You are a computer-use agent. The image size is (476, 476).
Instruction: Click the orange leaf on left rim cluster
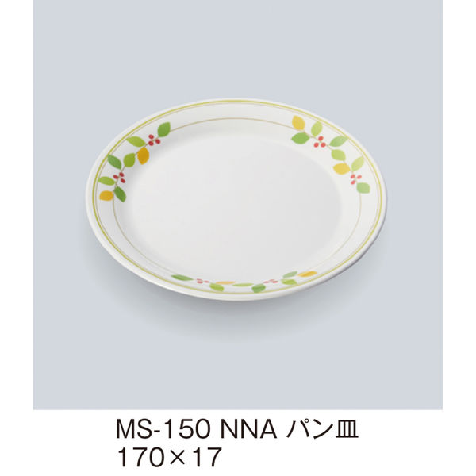pos(143,155)
